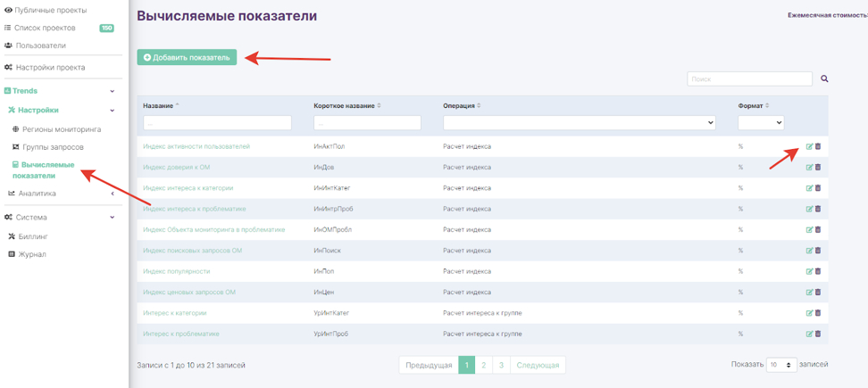Edit the Индекс ценовых запросов ОМ row
Image resolution: width=868 pixels, height=388 pixels.
coord(809,292)
